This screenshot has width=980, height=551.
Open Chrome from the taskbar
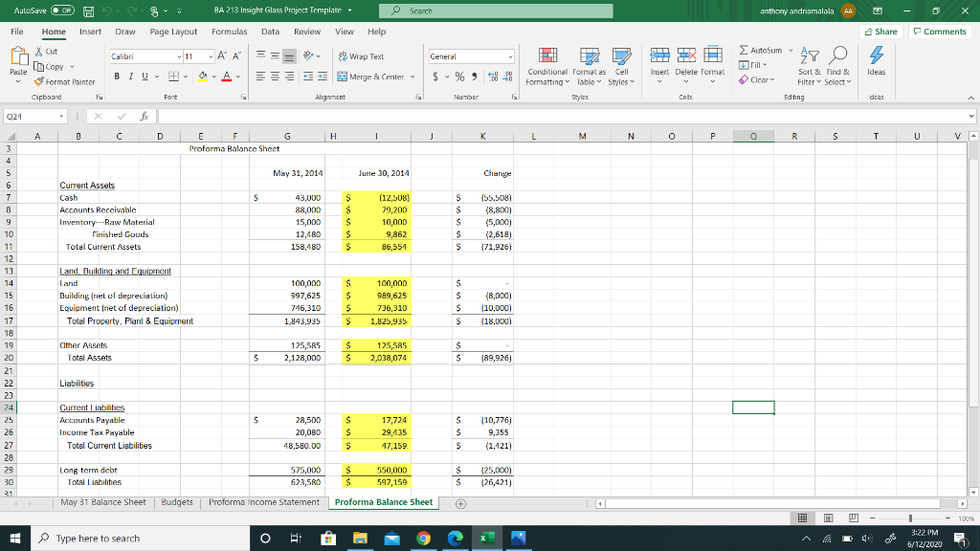coord(424,538)
